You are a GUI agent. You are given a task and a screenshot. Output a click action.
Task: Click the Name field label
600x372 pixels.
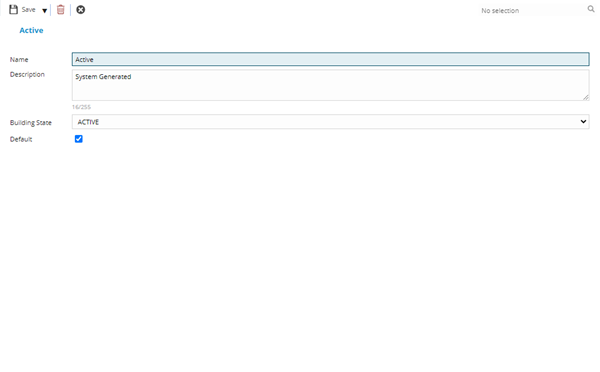pos(19,60)
